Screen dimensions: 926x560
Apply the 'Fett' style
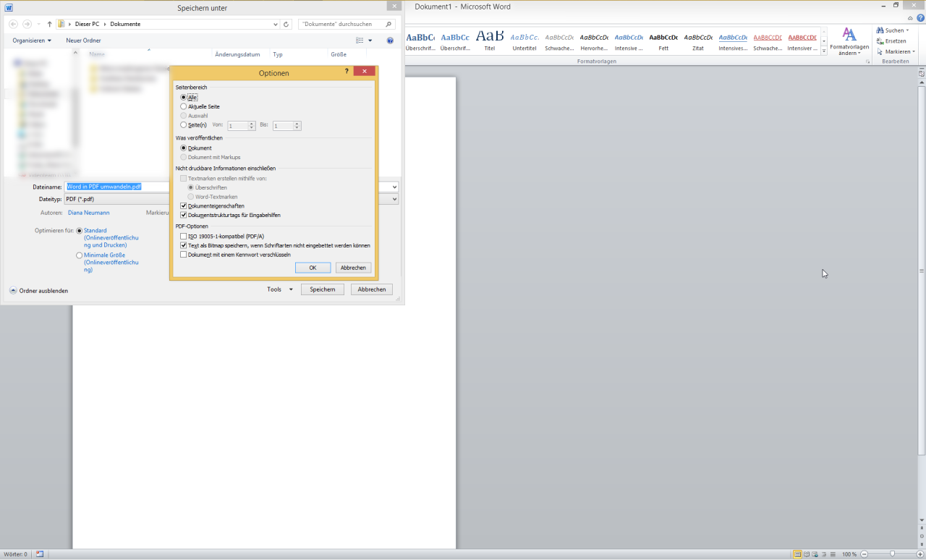pos(663,41)
